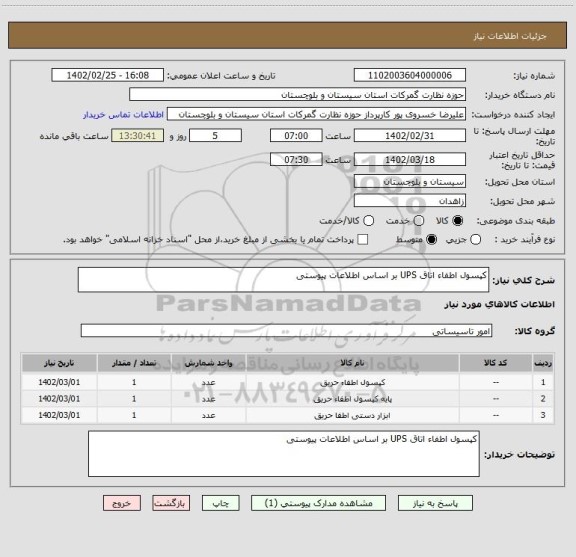The width and height of the screenshot is (576, 557).
Task: Click the اطلاعات کالاهای مورد نیاز heading
Action: point(500,305)
